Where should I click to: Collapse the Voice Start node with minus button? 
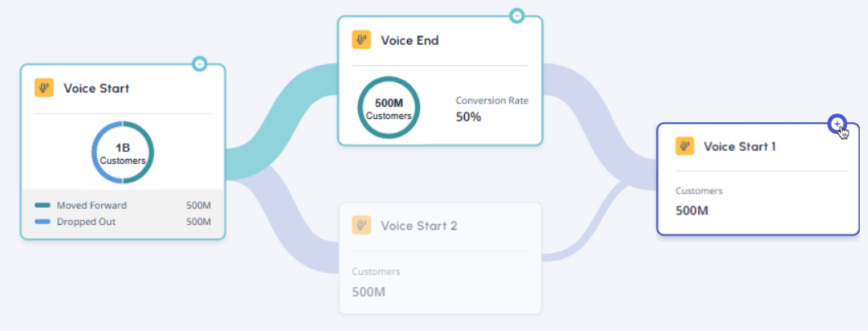click(x=200, y=64)
